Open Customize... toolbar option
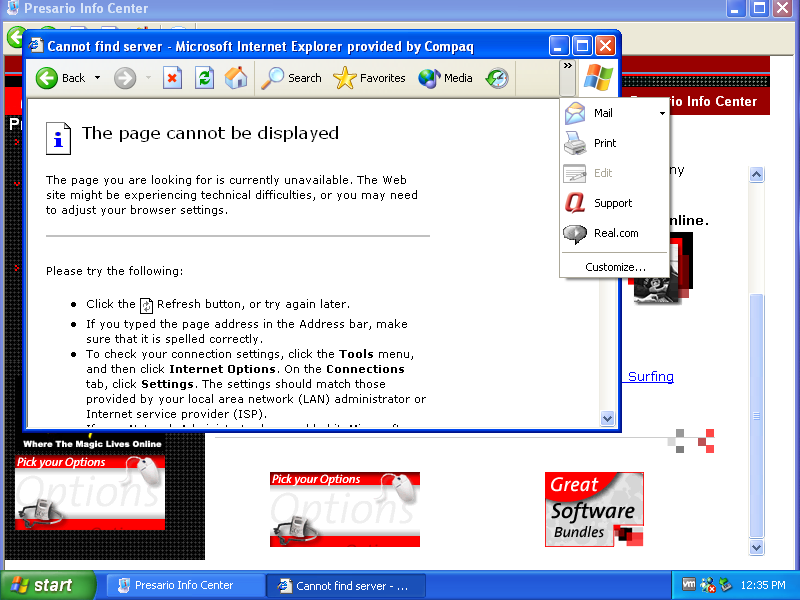The height and width of the screenshot is (600, 800). point(615,267)
